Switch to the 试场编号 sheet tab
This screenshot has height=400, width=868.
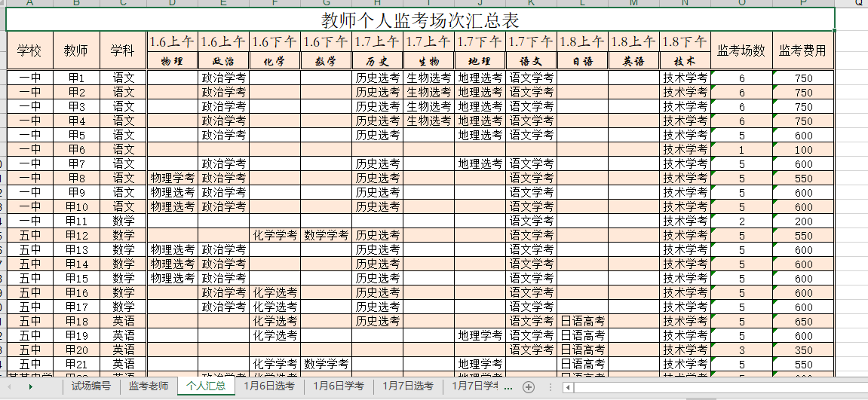tap(91, 386)
